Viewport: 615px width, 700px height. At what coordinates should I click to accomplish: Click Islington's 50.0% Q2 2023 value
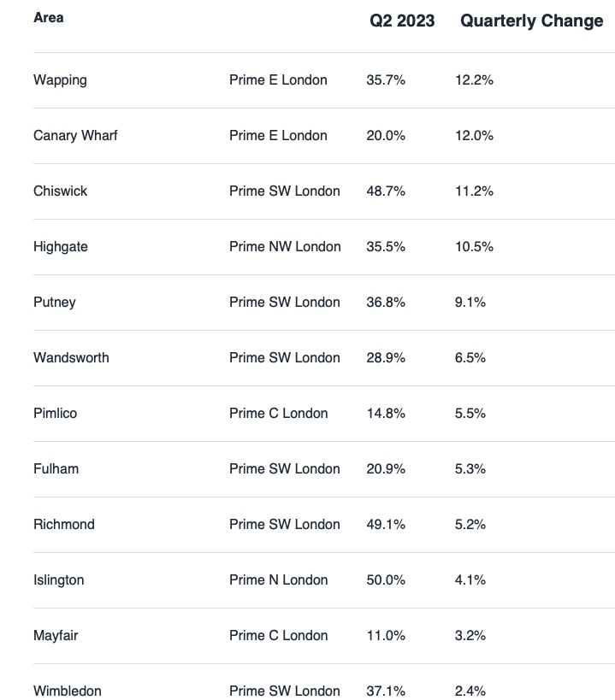[386, 580]
